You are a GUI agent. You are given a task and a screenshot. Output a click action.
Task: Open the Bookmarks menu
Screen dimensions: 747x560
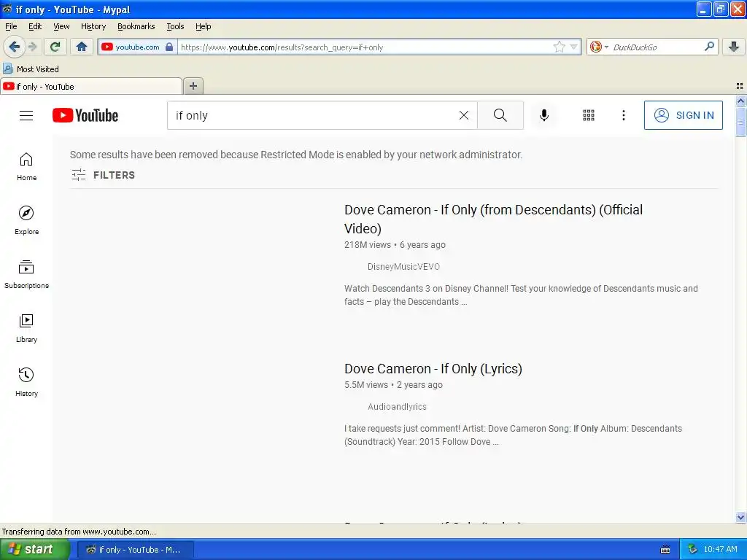pyautogui.click(x=136, y=26)
